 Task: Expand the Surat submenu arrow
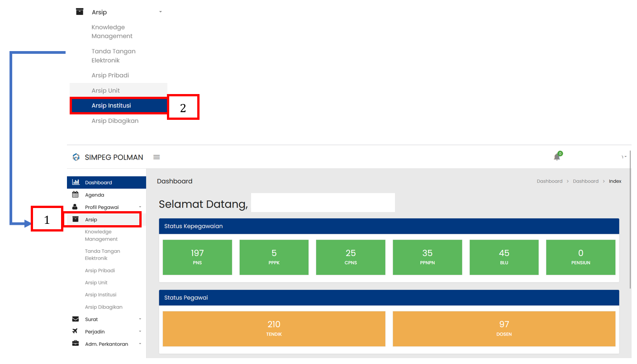[x=140, y=319]
